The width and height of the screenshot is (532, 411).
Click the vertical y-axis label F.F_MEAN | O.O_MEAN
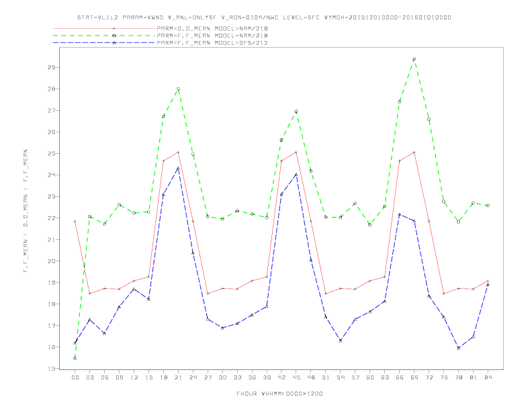click(26, 211)
